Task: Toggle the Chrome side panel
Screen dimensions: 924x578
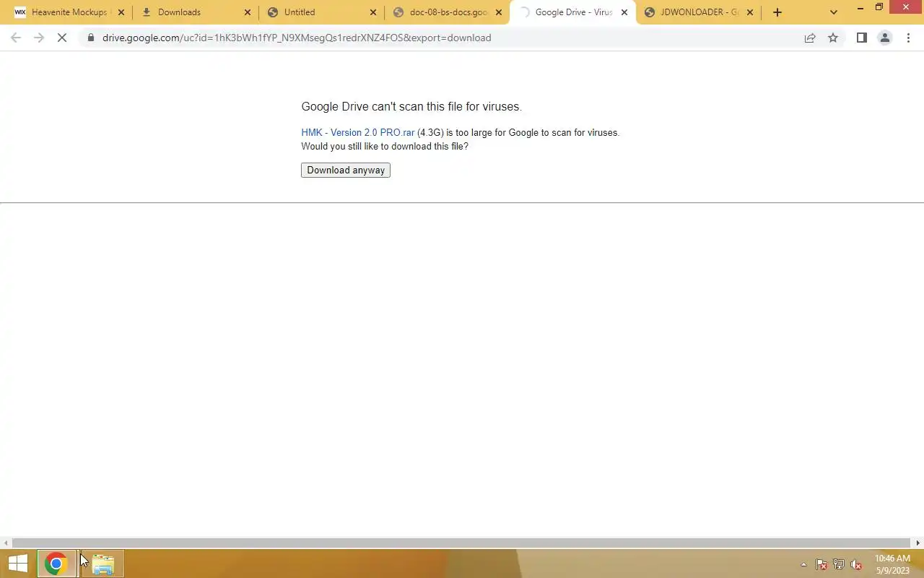Action: tap(861, 38)
